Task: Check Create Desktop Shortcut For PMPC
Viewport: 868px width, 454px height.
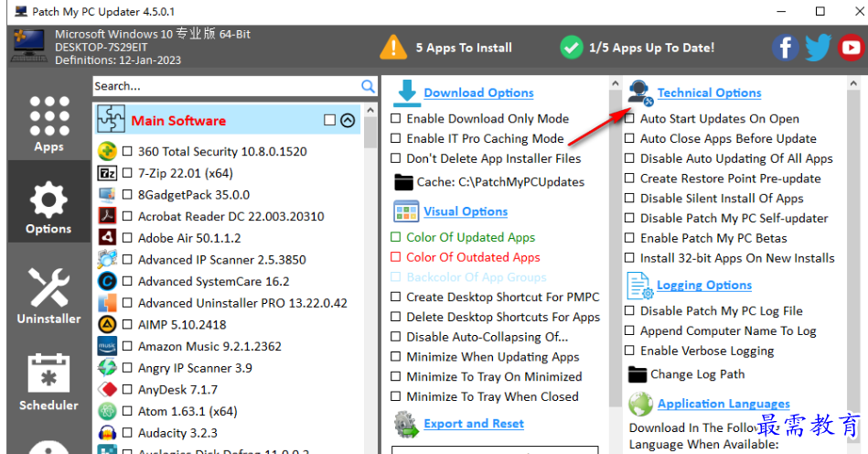Action: pyautogui.click(x=396, y=297)
